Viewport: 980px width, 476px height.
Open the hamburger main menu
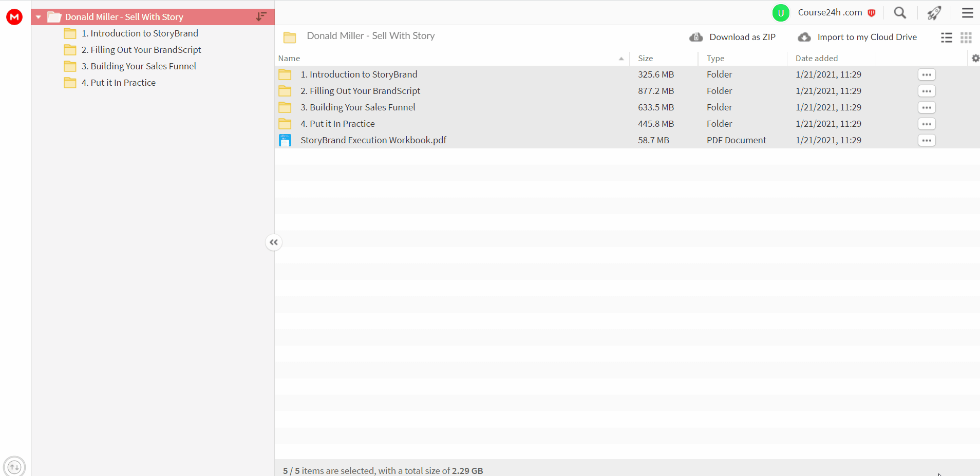click(x=968, y=13)
